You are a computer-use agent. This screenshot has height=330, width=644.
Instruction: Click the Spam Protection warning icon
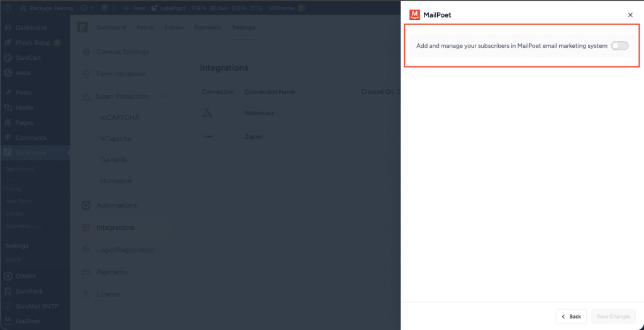86,97
